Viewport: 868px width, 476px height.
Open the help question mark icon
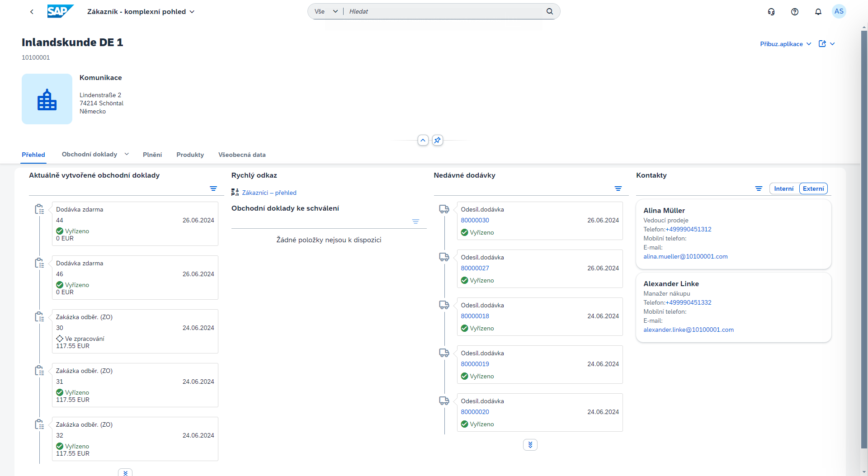coord(795,12)
